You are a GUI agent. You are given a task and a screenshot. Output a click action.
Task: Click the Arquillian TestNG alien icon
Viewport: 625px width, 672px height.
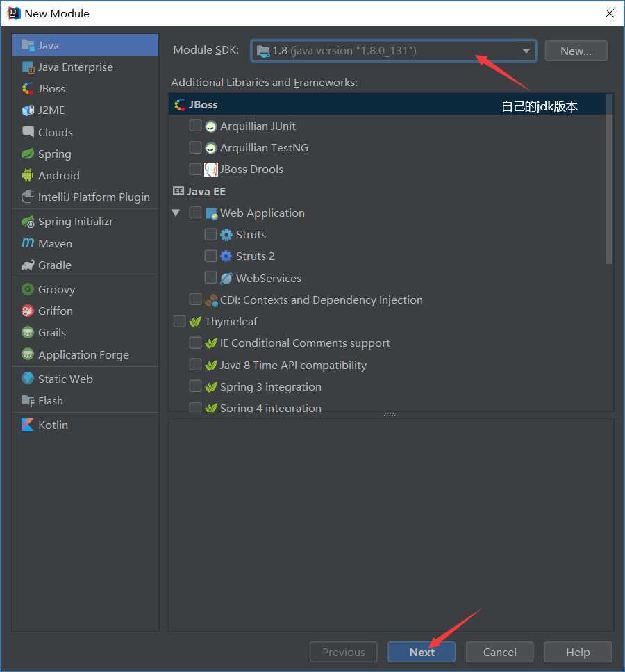pyautogui.click(x=210, y=148)
